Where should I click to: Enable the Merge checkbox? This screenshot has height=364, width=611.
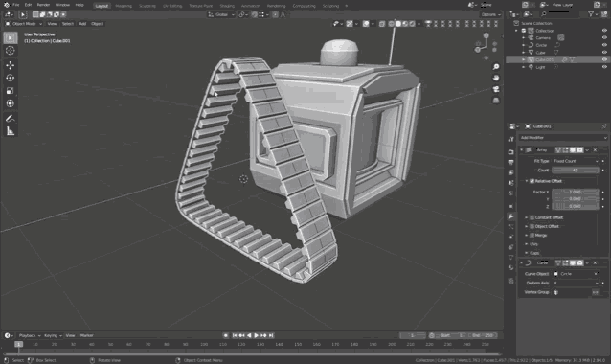(532, 236)
